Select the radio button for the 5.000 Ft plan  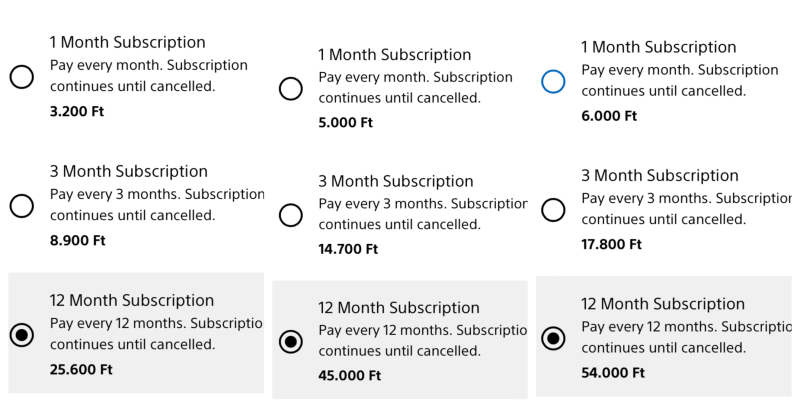(290, 89)
